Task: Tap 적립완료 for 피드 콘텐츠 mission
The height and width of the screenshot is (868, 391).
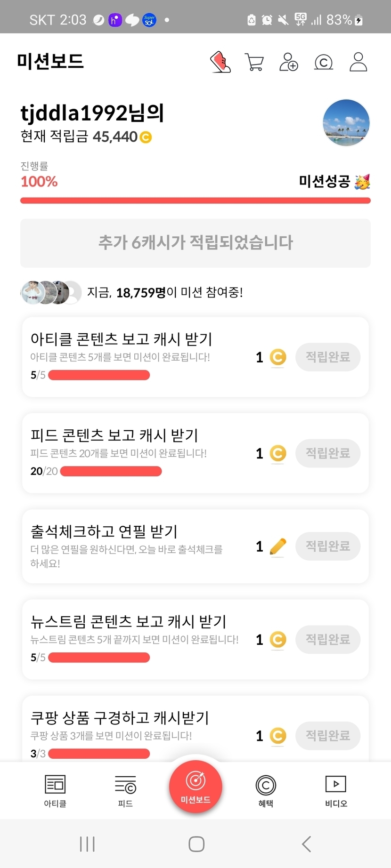Action: point(328,453)
